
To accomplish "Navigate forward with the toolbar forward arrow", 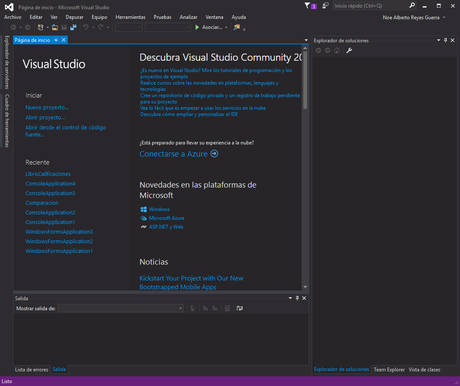I will coord(28,27).
